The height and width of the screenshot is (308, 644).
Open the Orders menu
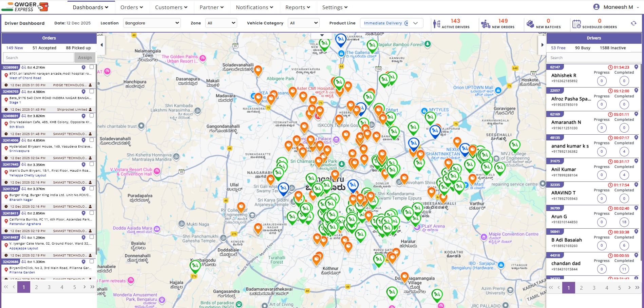click(132, 7)
